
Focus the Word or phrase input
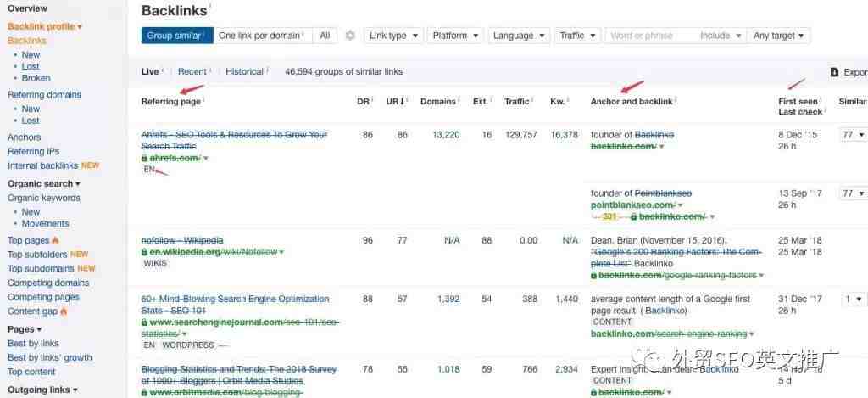650,36
